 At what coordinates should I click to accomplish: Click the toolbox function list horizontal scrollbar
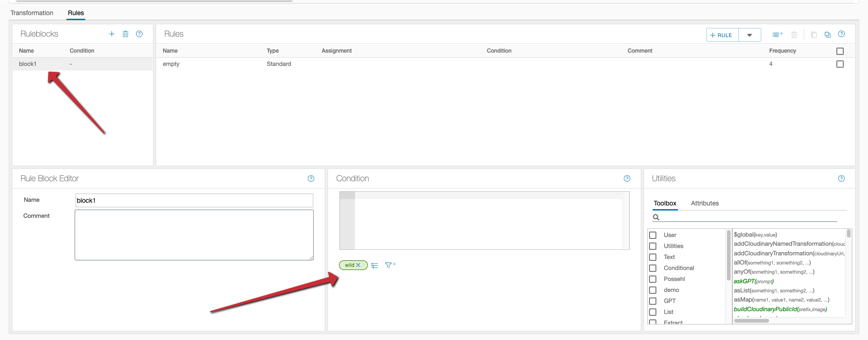click(x=751, y=321)
